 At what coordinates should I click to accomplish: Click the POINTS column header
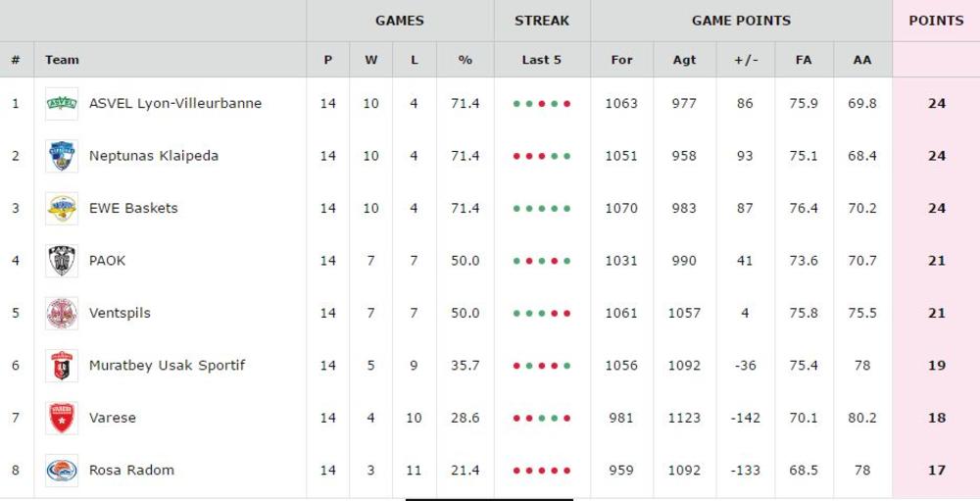point(936,21)
